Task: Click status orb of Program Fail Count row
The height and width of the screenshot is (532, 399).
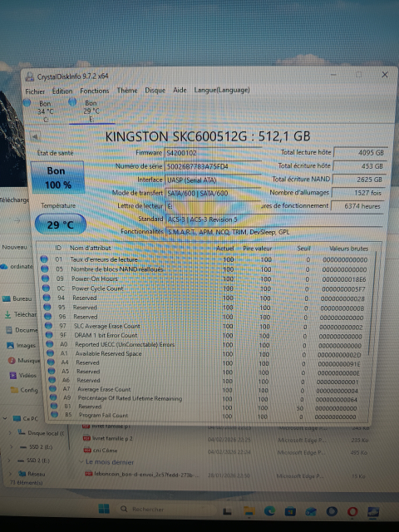Action: point(54,415)
